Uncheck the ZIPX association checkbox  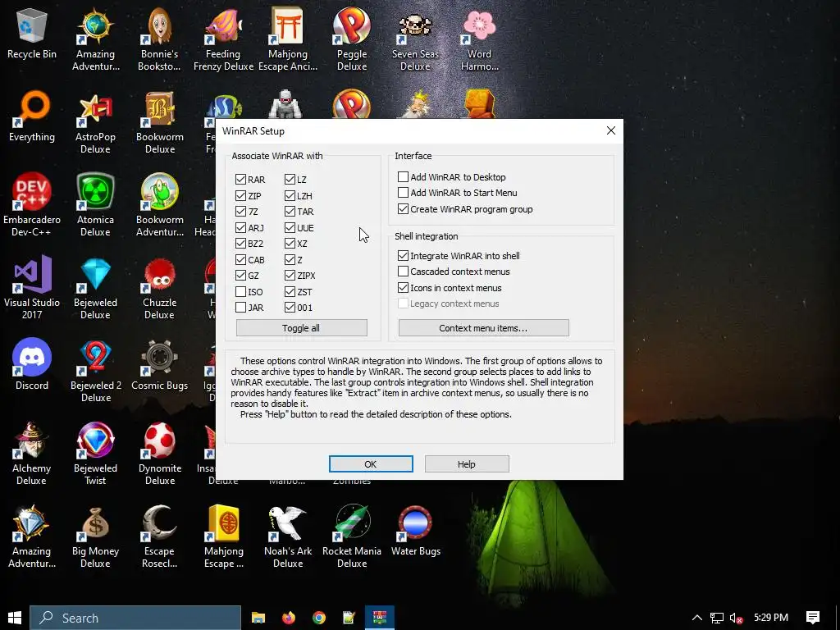coord(290,276)
